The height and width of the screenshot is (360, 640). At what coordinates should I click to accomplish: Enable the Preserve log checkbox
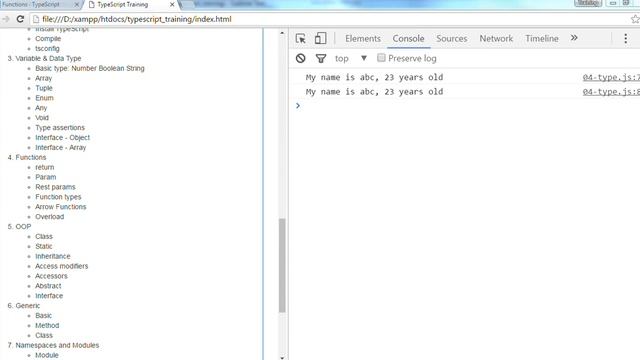point(381,58)
